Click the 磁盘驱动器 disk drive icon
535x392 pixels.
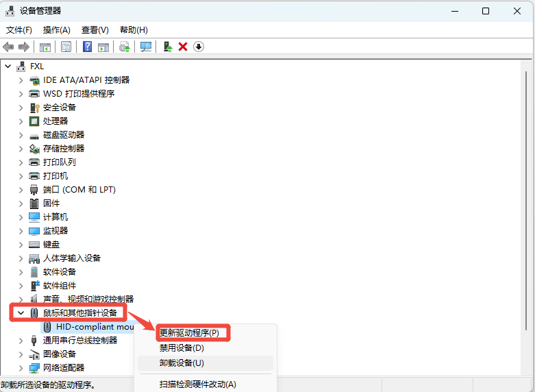pyautogui.click(x=34, y=136)
